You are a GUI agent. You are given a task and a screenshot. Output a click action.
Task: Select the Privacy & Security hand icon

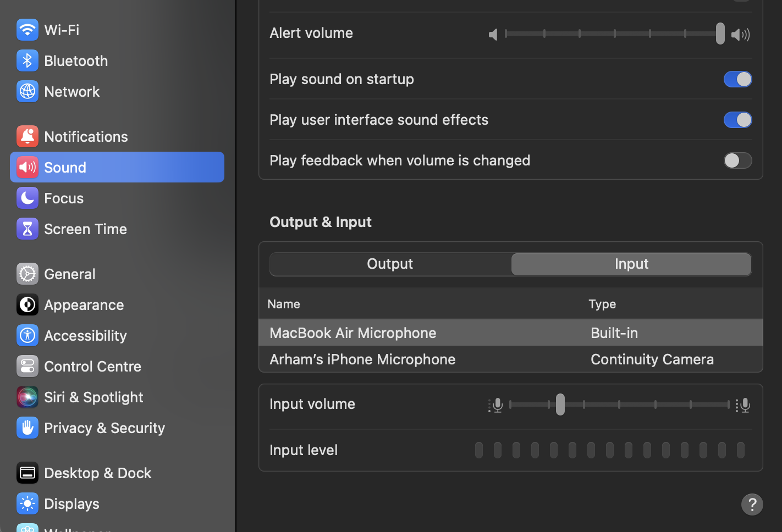tap(27, 428)
